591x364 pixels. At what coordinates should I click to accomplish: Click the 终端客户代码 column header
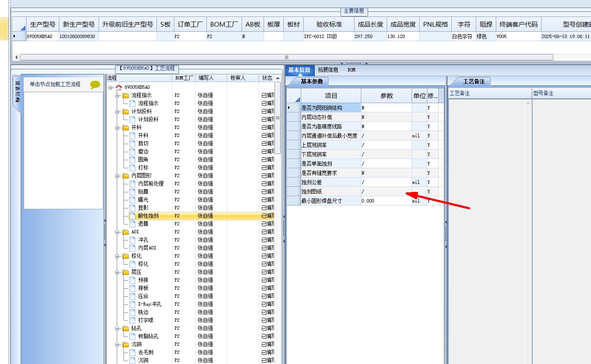pos(518,25)
